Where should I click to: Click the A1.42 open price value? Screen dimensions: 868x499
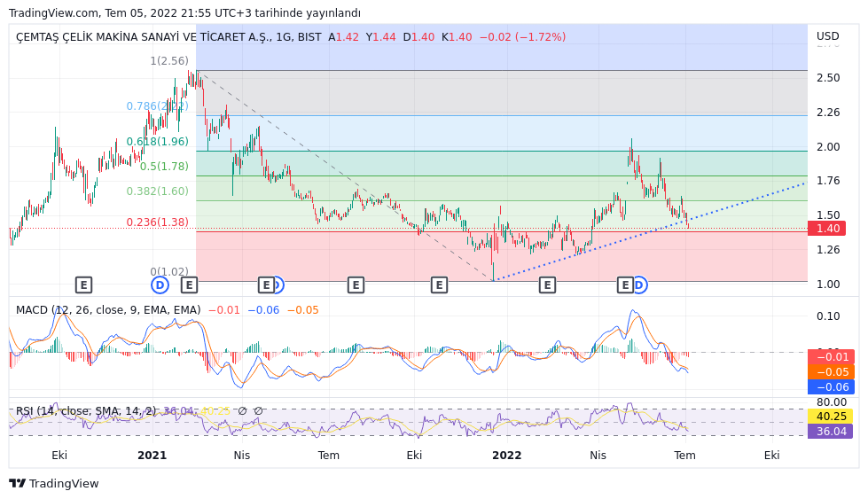tap(343, 37)
